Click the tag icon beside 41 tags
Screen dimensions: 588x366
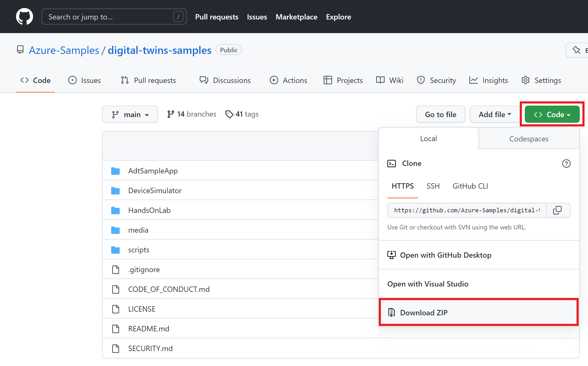(229, 114)
